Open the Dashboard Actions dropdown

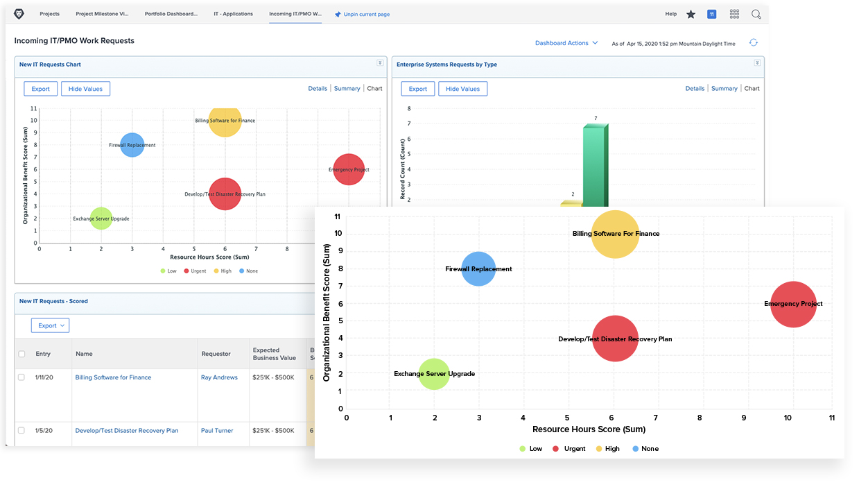566,42
